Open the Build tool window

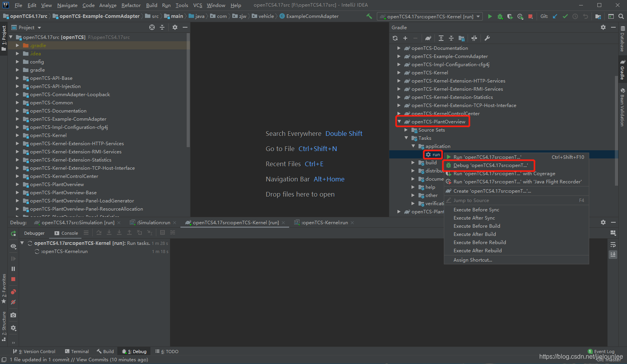[106, 352]
